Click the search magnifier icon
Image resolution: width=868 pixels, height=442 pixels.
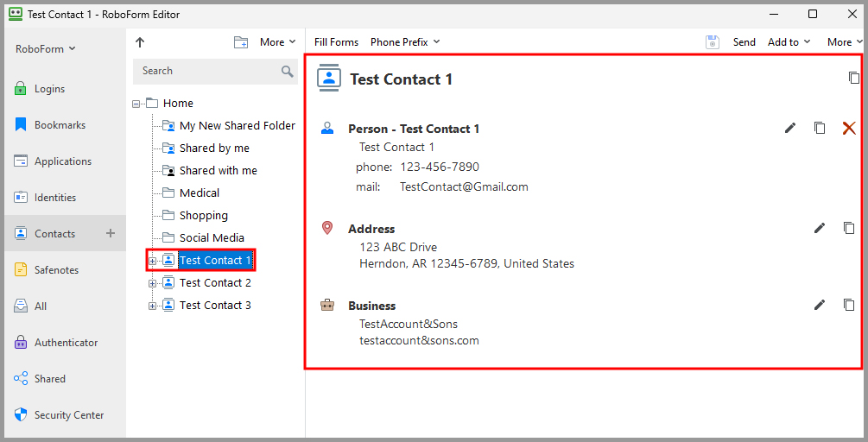click(288, 71)
